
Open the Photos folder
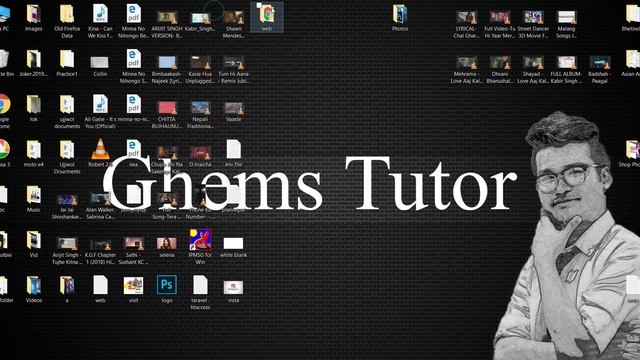click(400, 14)
